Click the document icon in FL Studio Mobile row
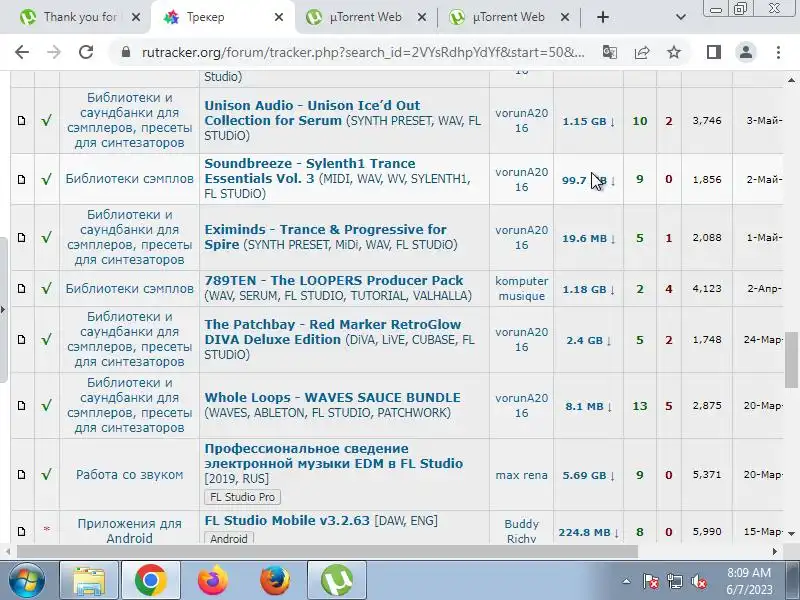Screen dimensions: 800x600 pyautogui.click(x=21, y=531)
